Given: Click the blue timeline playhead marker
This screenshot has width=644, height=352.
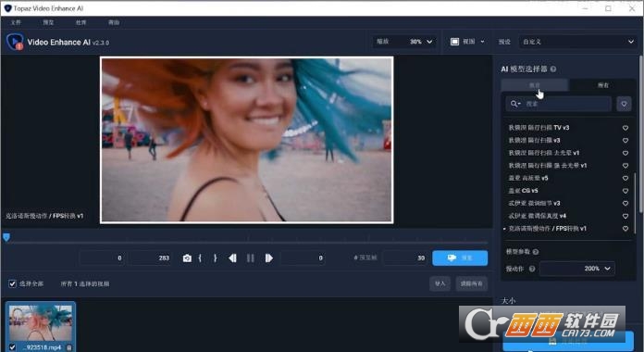Looking at the screenshot, I should 6,237.
